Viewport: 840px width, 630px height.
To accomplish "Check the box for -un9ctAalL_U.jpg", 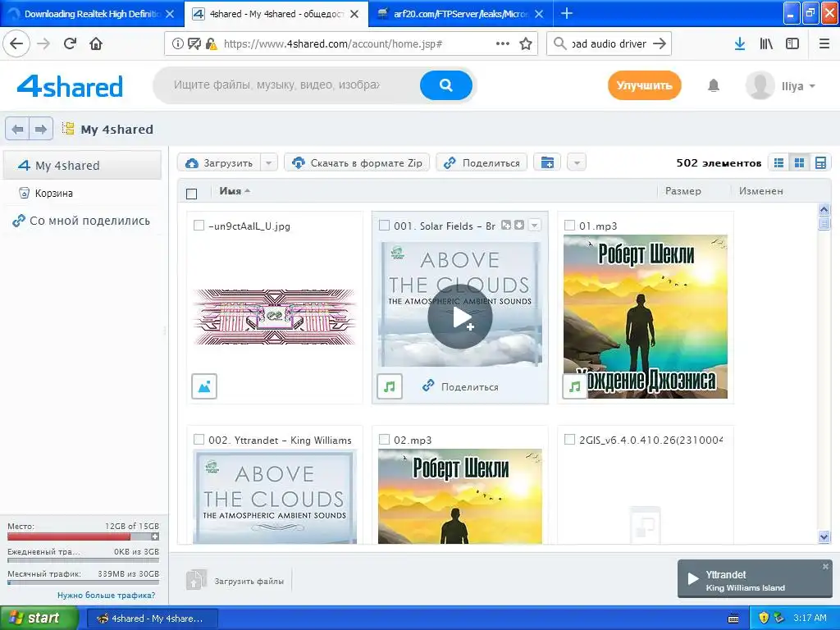I will (199, 226).
